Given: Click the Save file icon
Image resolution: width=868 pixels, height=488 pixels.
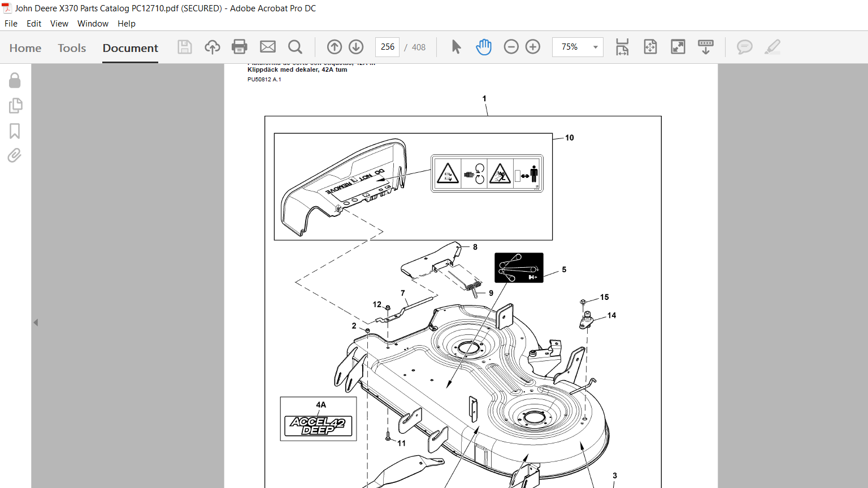Looking at the screenshot, I should pos(185,47).
